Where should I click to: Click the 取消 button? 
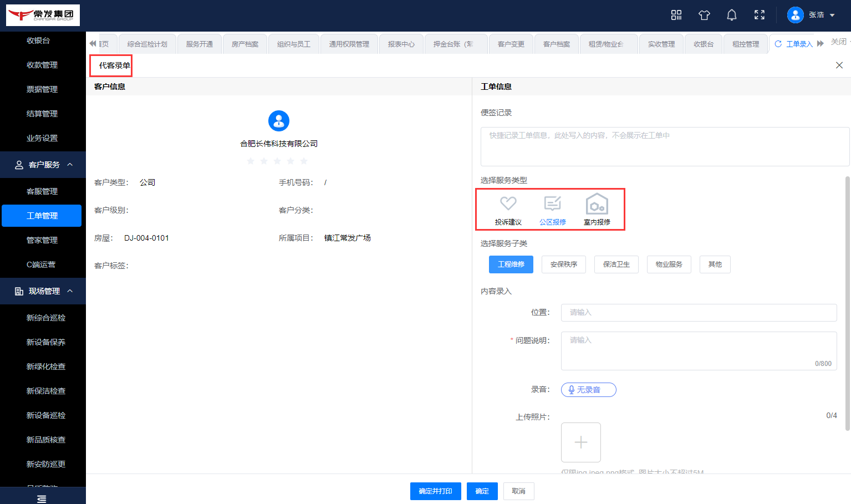pyautogui.click(x=518, y=491)
